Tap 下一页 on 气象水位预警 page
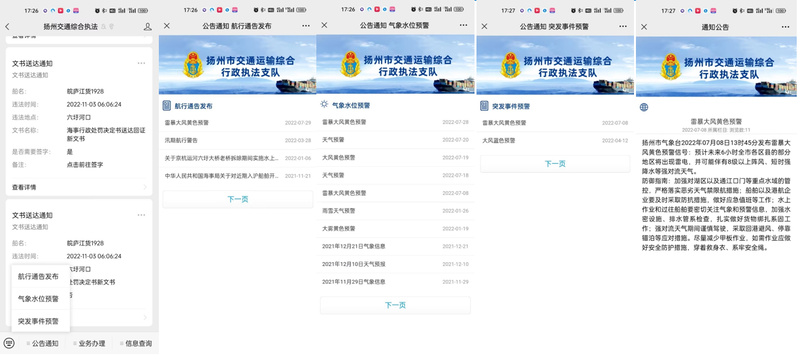The height and width of the screenshot is (360, 800). pyautogui.click(x=395, y=305)
